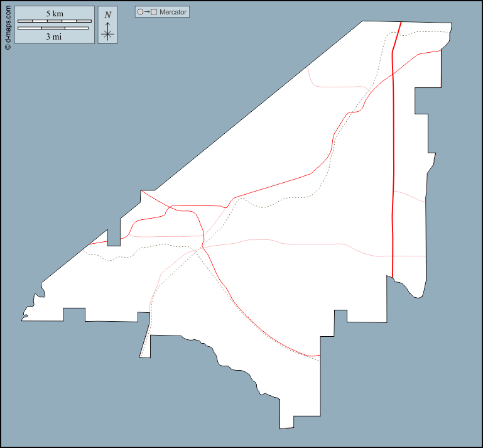Click the "5 km" scale label
The width and height of the screenshot is (483, 448).
click(54, 13)
